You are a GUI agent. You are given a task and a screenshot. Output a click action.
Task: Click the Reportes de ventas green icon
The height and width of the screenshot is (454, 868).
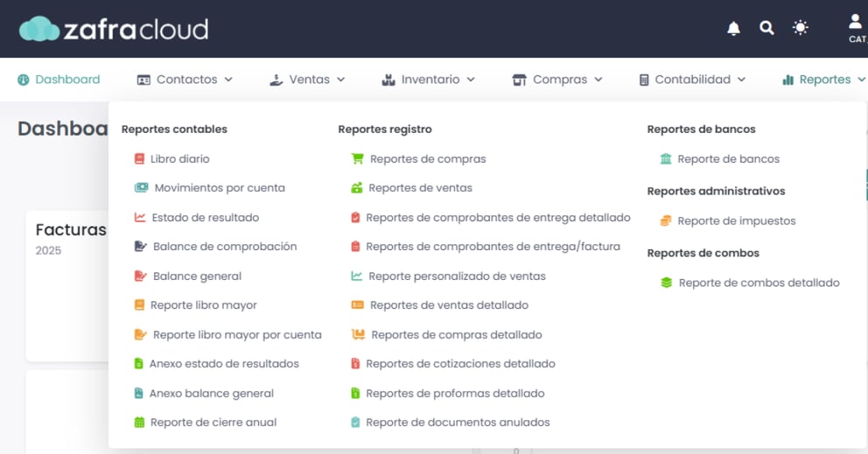[357, 188]
